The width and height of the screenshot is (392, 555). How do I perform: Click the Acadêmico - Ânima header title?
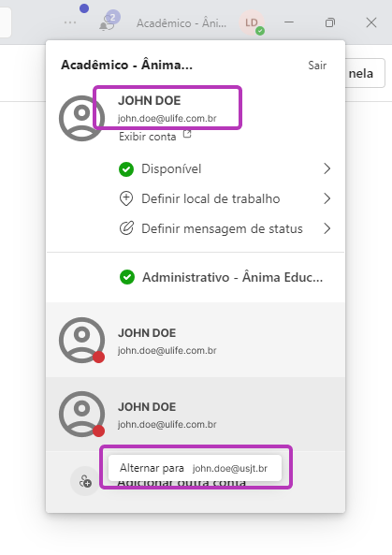(126, 66)
